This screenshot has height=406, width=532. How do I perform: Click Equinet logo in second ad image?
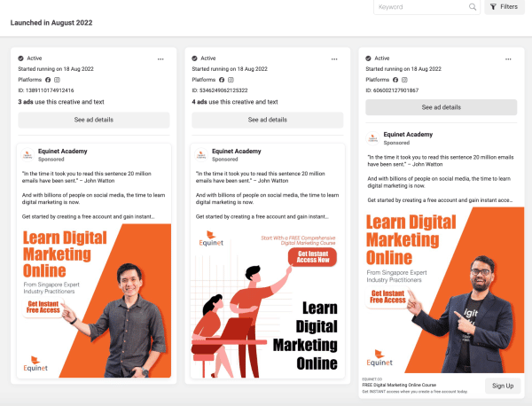click(211, 238)
